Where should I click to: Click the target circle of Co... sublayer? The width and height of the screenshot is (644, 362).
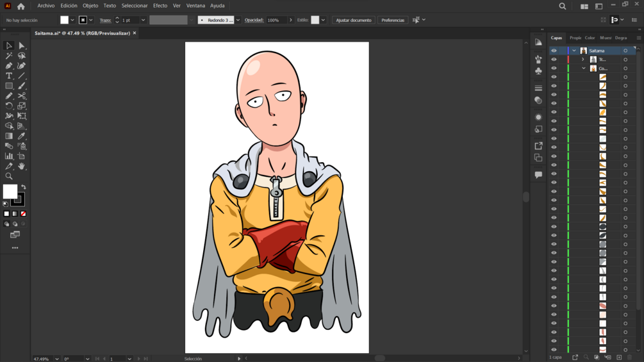[625, 68]
